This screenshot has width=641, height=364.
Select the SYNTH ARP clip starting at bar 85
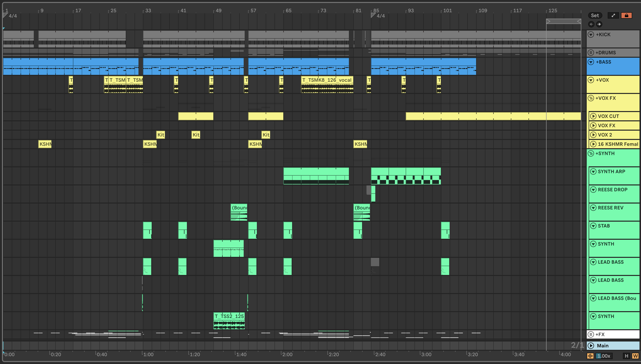point(406,176)
